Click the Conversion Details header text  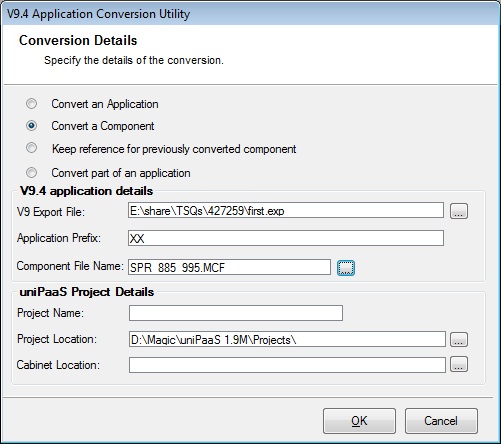[78, 40]
